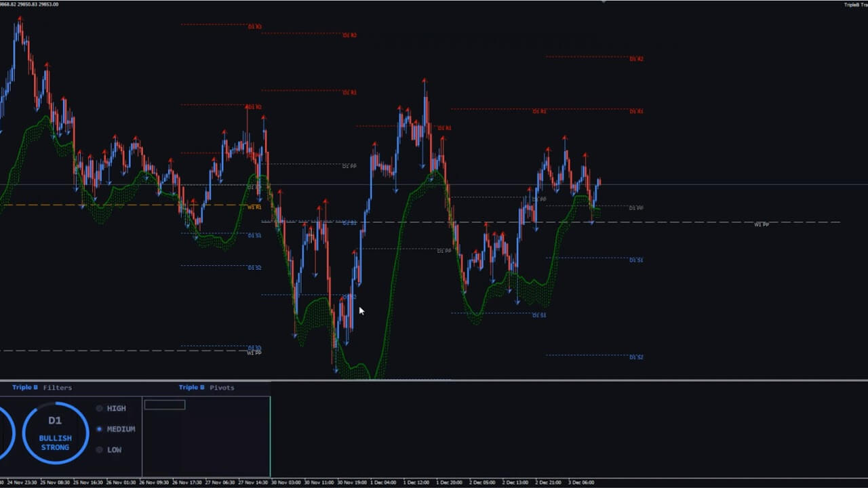868x488 pixels.
Task: Click the empty box in Pivots panel
Action: pos(164,405)
